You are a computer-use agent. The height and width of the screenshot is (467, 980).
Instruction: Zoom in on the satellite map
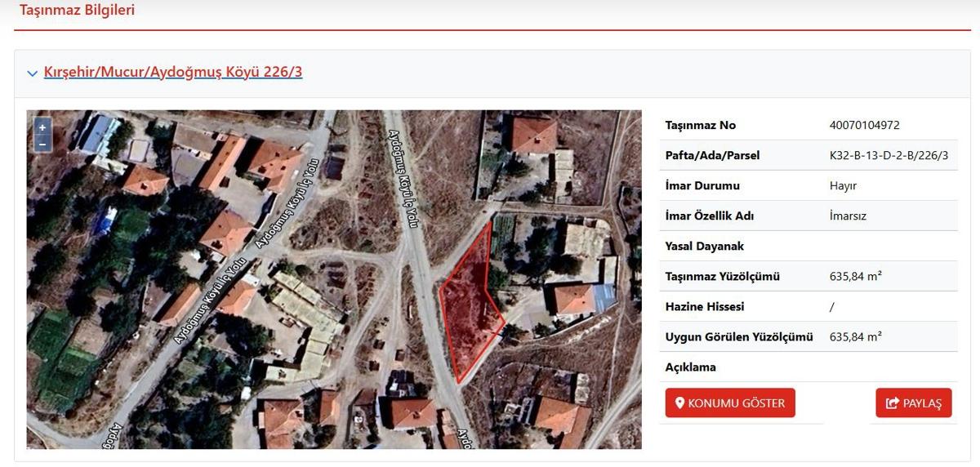click(x=42, y=127)
